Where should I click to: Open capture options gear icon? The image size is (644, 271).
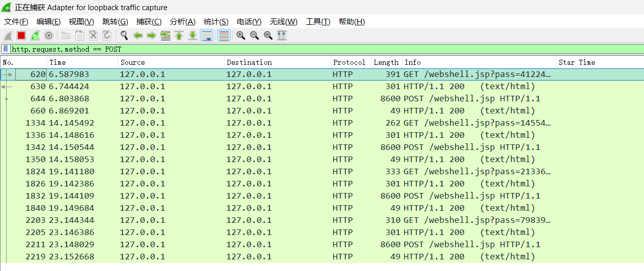pyautogui.click(x=49, y=35)
